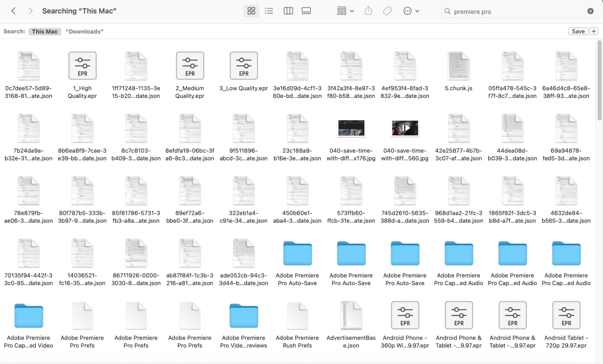Viewport: 603px width, 364px height.
Task: Select the "Downloads" search scope
Action: point(84,31)
